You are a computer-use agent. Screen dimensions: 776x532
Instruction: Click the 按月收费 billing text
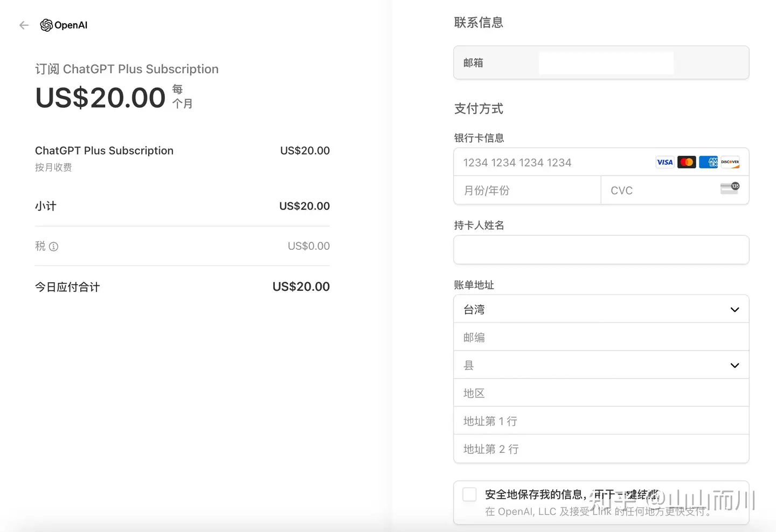pos(53,167)
